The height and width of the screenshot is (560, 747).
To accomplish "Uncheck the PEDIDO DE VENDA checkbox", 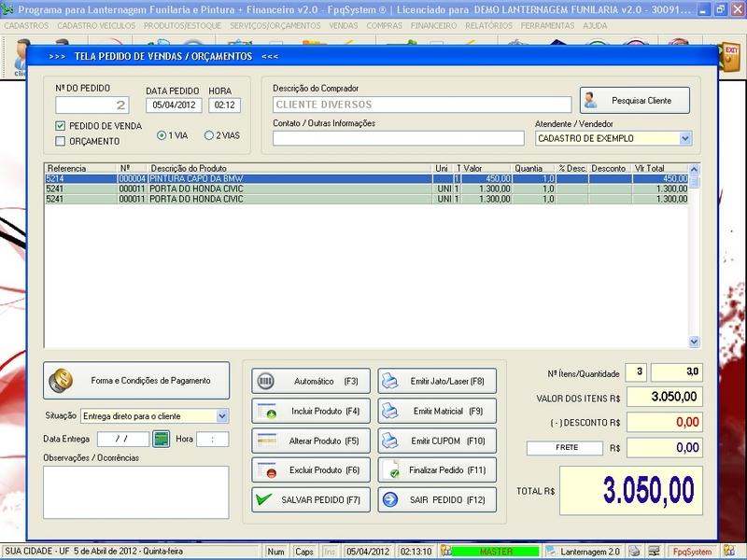I will [x=61, y=126].
